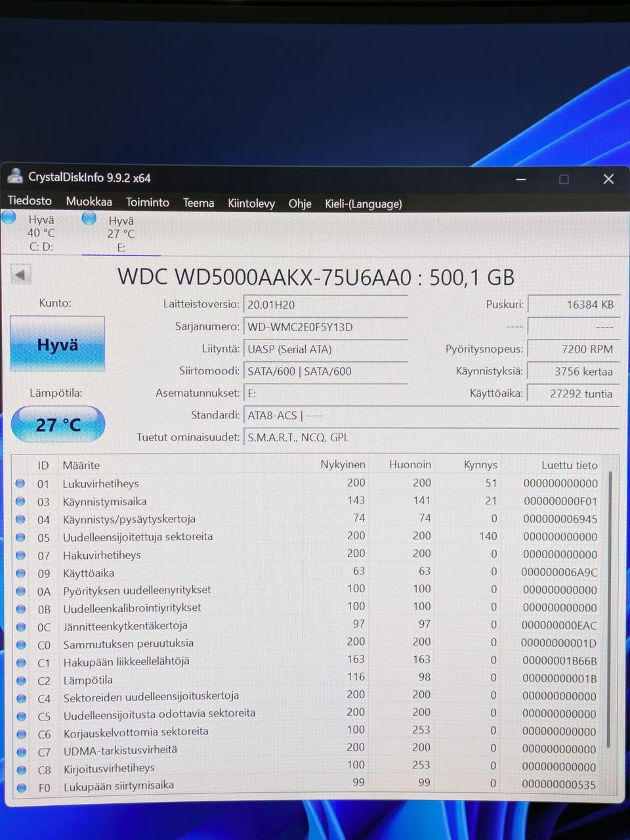Viewport: 630px width, 840px height.
Task: Click status dot for Uudelleensijoitettuja sektoreita row
Action: click(x=20, y=537)
